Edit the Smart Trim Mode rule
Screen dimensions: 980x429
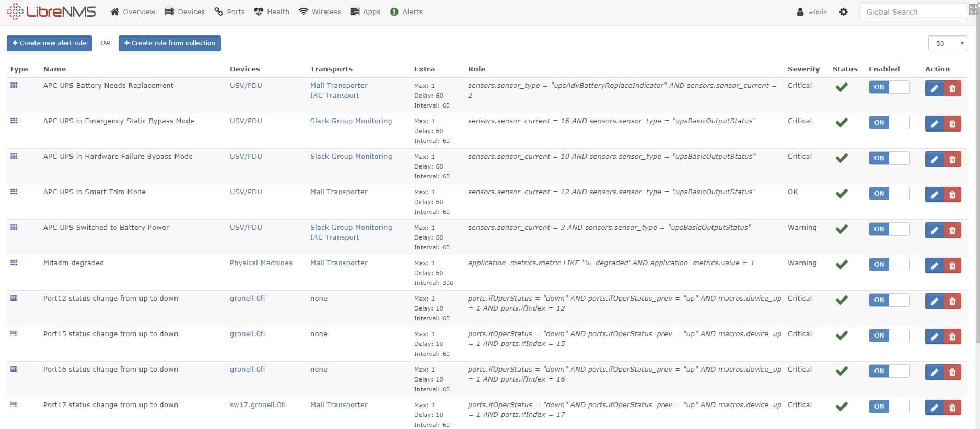pos(934,195)
